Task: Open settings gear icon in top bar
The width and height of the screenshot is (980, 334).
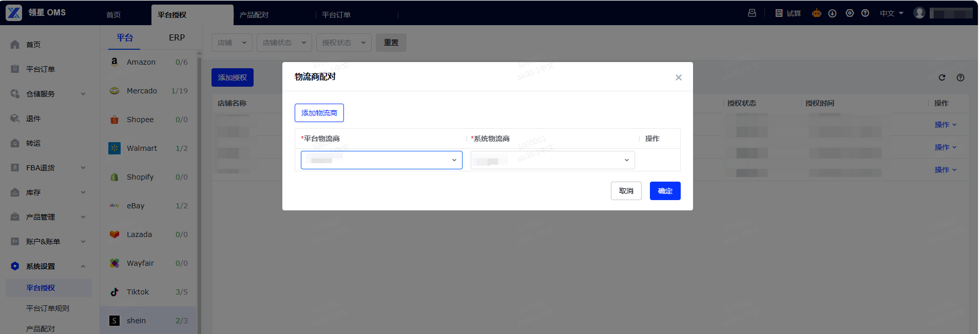Action: click(x=850, y=13)
